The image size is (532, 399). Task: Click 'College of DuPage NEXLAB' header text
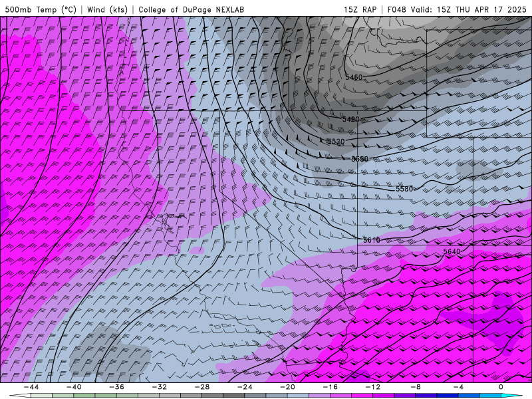[x=191, y=9]
